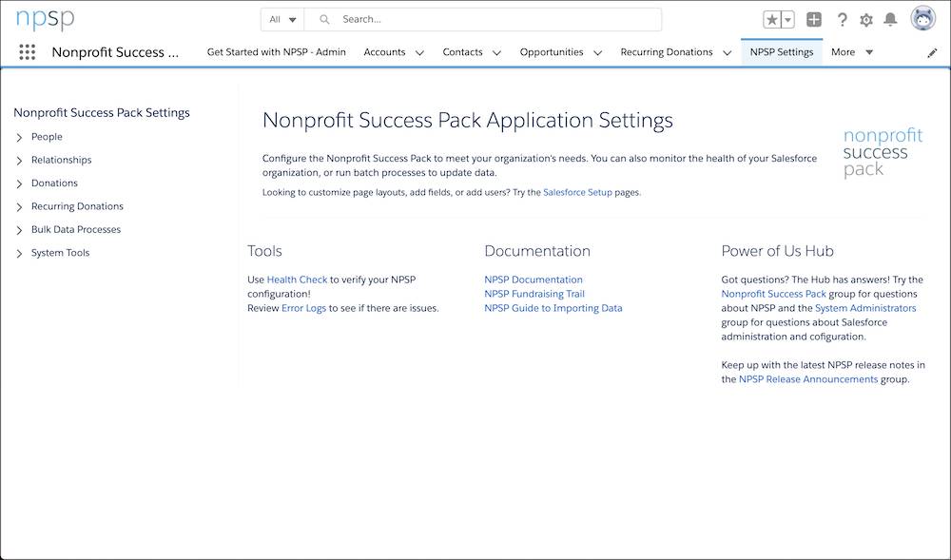
Task: Open Salesforce Setup via the gear icon
Action: point(866,17)
